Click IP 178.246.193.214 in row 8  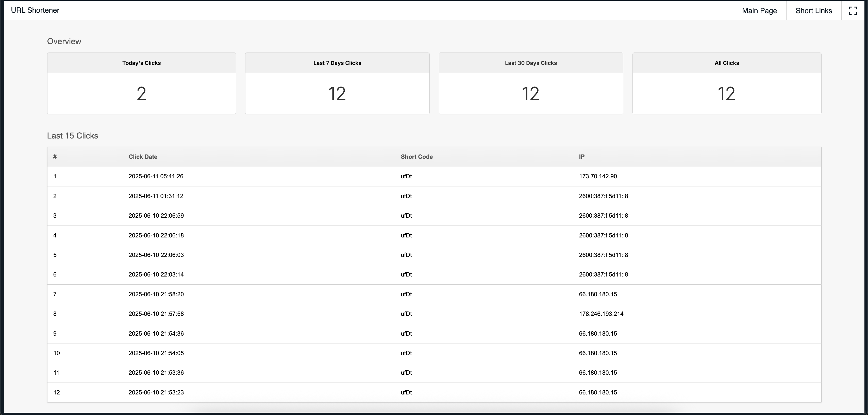601,314
